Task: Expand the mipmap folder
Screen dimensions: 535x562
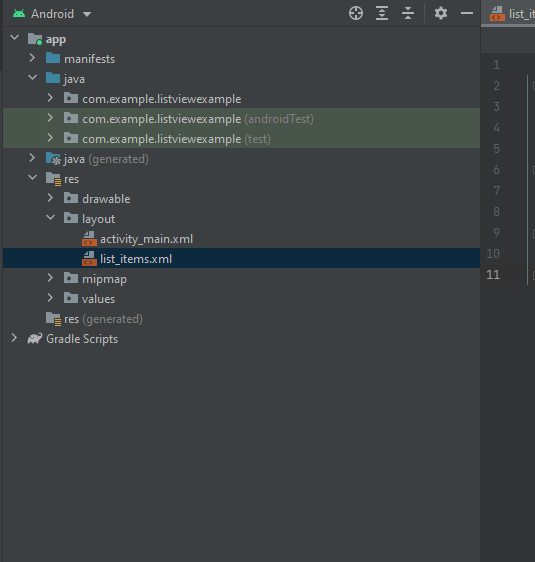Action: tap(50, 278)
